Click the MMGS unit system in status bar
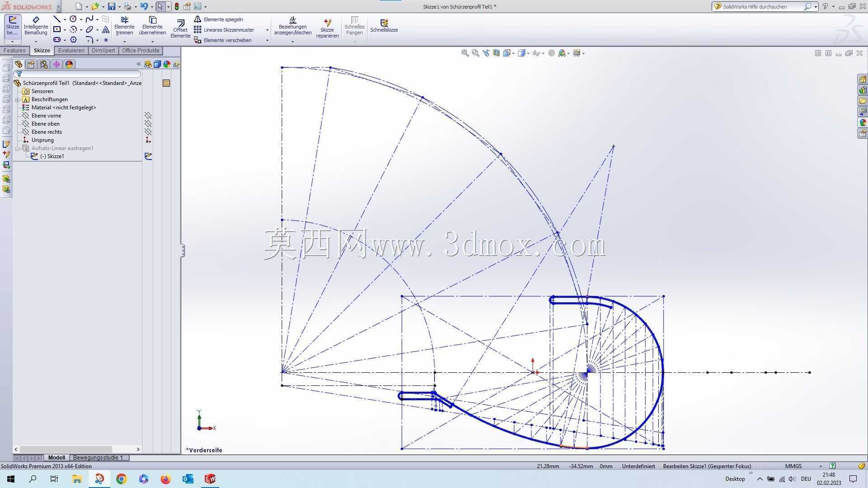The image size is (868, 488). coord(793,466)
